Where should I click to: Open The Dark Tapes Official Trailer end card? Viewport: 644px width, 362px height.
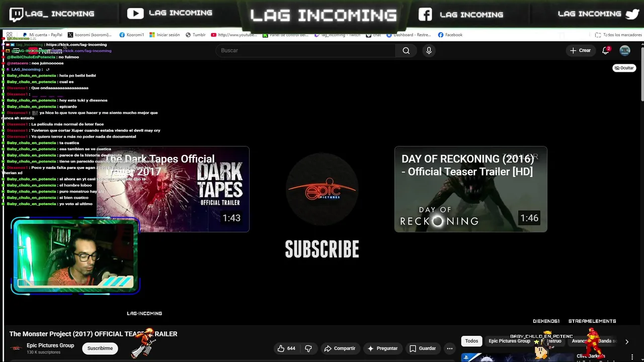(173, 189)
